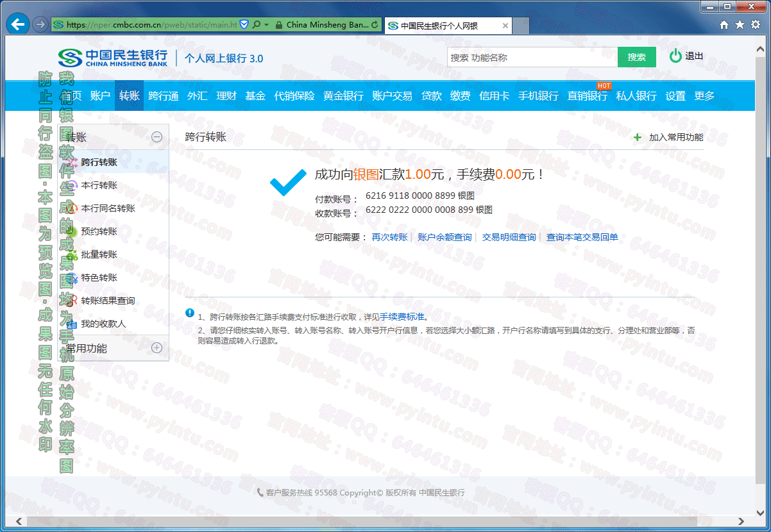
Task: Open 跨行通 in the navigation bar
Action: pos(163,96)
